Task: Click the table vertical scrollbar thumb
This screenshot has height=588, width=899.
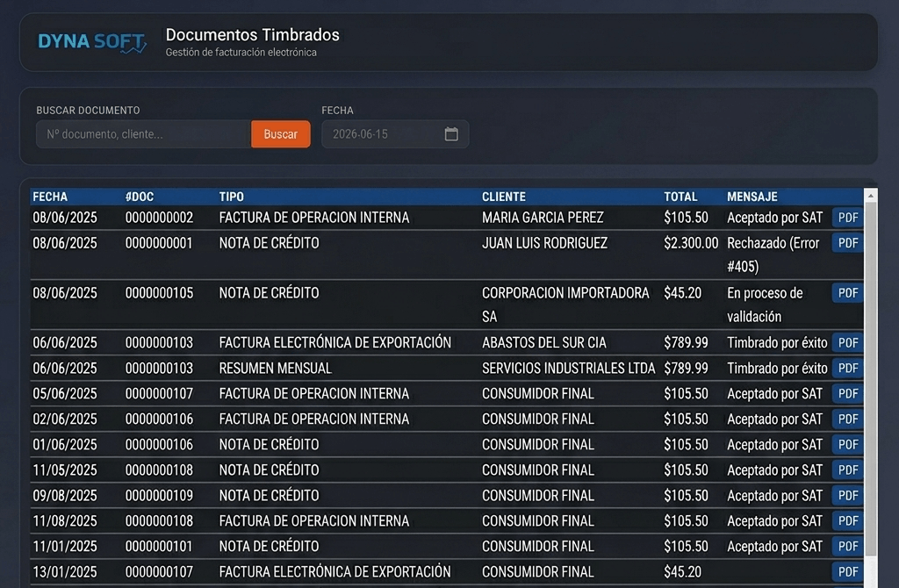Action: click(870, 379)
